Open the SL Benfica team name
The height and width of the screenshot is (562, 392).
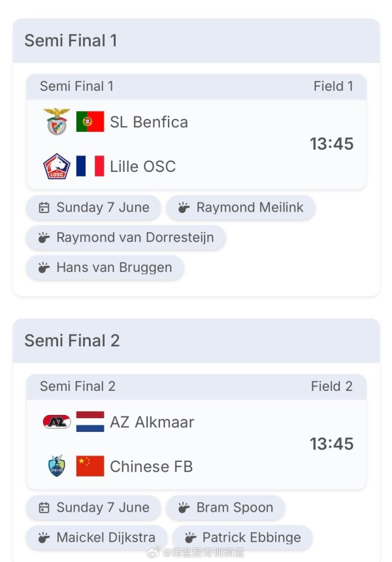(x=149, y=122)
